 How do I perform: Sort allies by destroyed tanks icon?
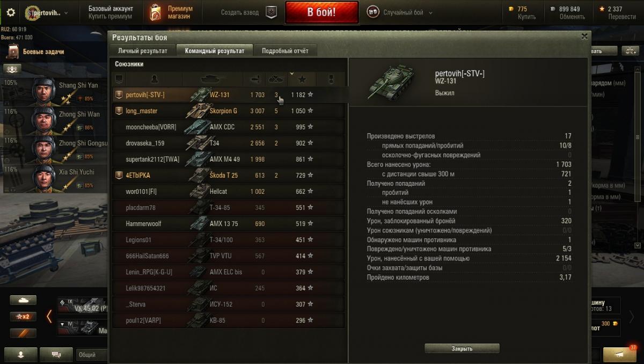[276, 79]
